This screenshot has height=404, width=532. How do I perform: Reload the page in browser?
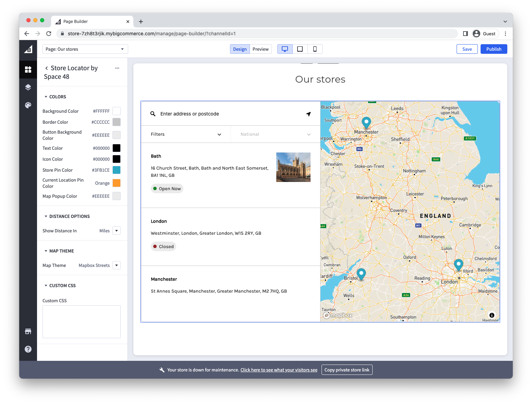[49, 34]
